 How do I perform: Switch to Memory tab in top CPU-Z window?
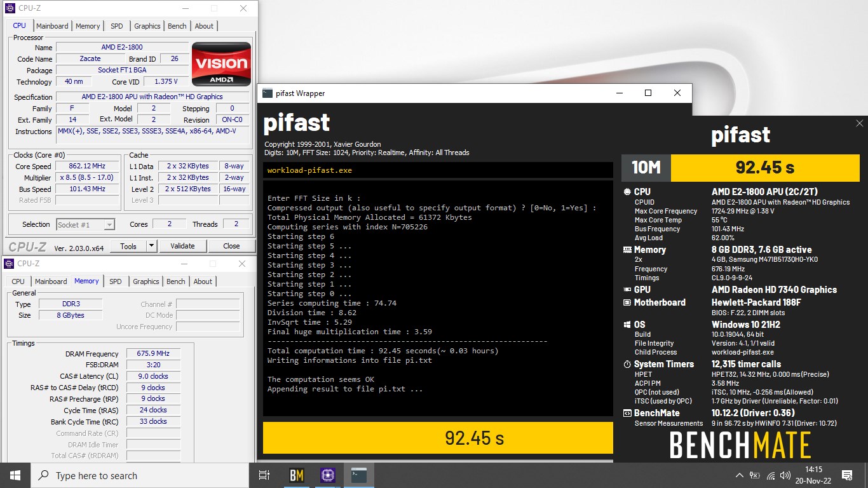[88, 26]
